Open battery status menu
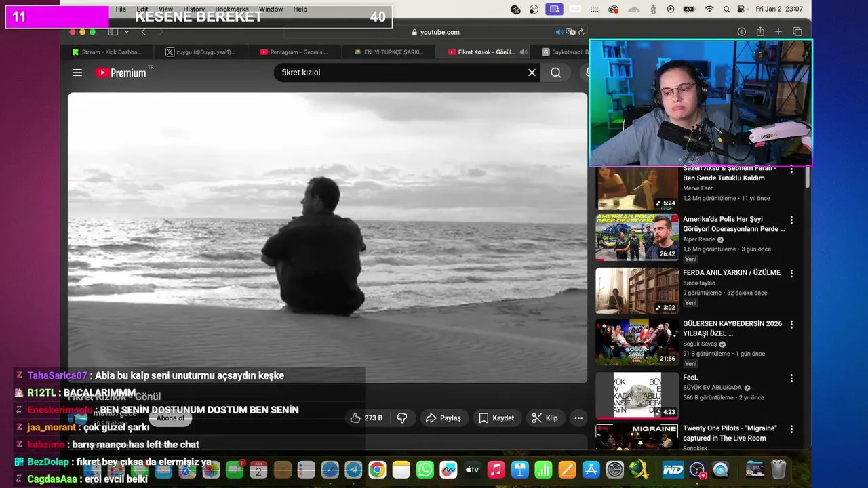 tap(689, 9)
